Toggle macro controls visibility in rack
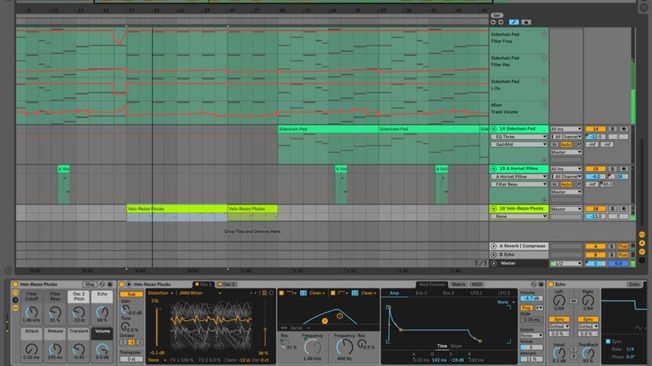Screen dimensions: 652x366 pos(15,292)
